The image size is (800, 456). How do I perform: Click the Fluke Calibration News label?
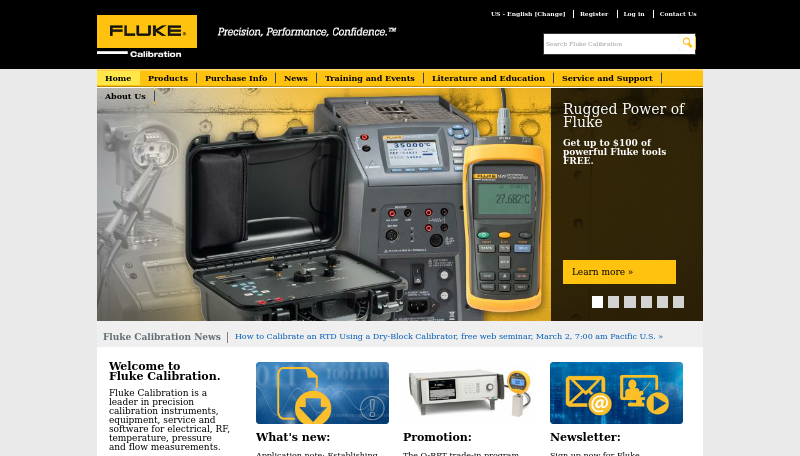[162, 337]
